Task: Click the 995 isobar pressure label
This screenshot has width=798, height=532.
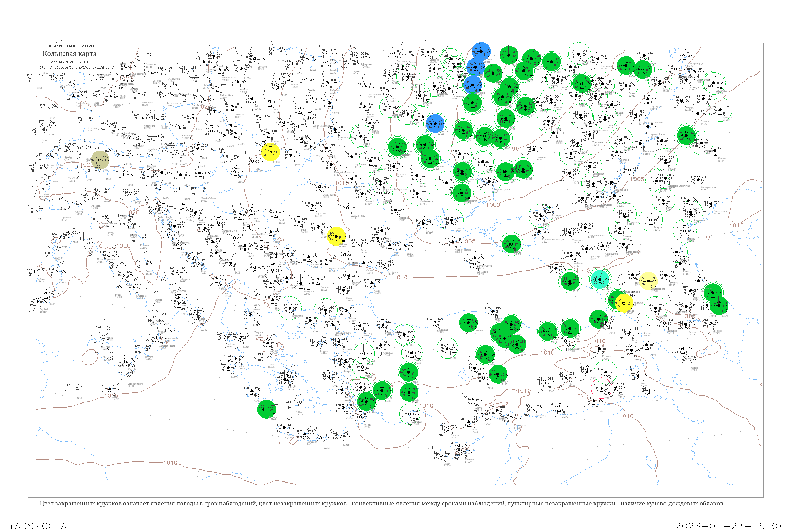Action: [517, 149]
